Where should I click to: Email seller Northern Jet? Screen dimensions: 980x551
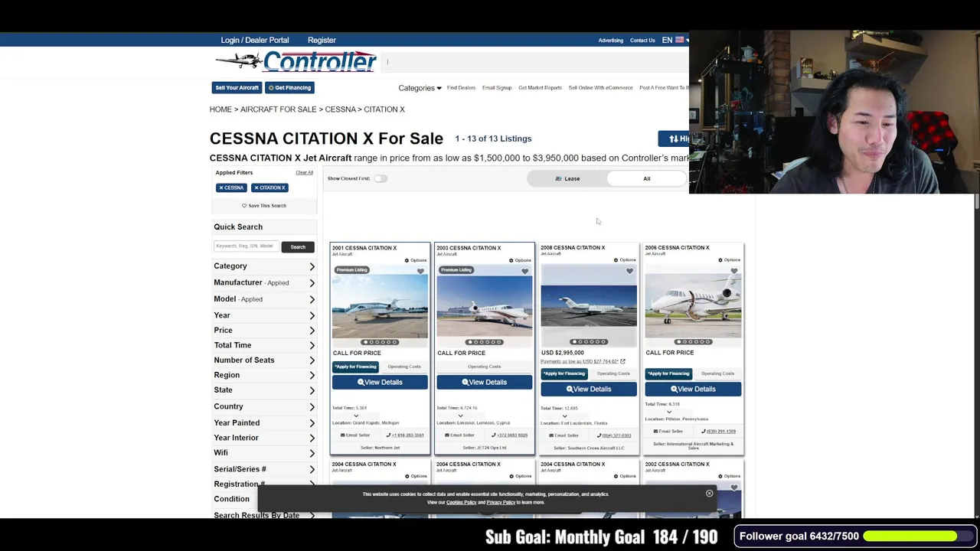355,435
